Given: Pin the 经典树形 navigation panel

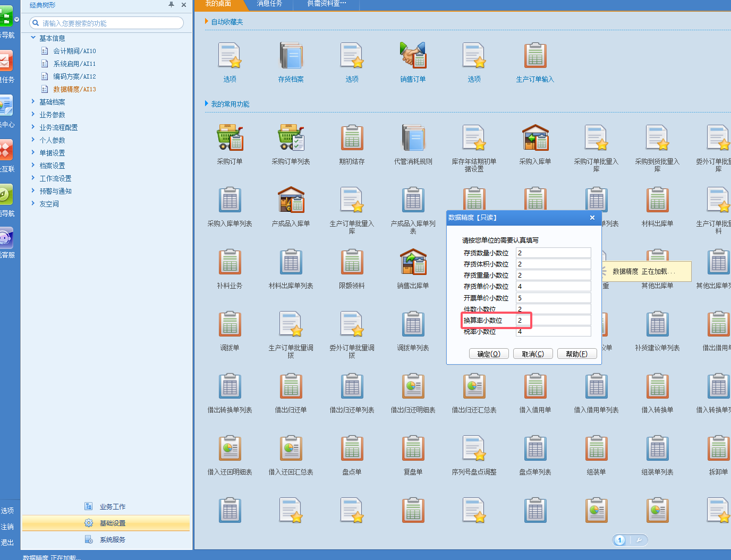Looking at the screenshot, I should click(x=171, y=5).
